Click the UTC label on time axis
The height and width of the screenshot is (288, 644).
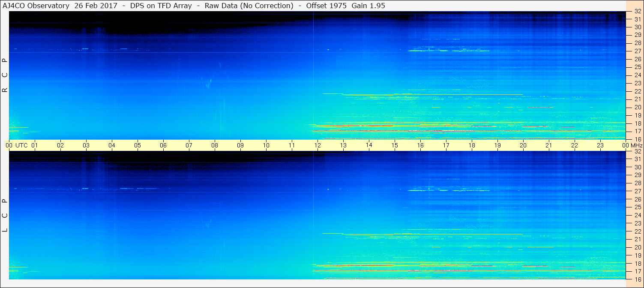coord(21,145)
